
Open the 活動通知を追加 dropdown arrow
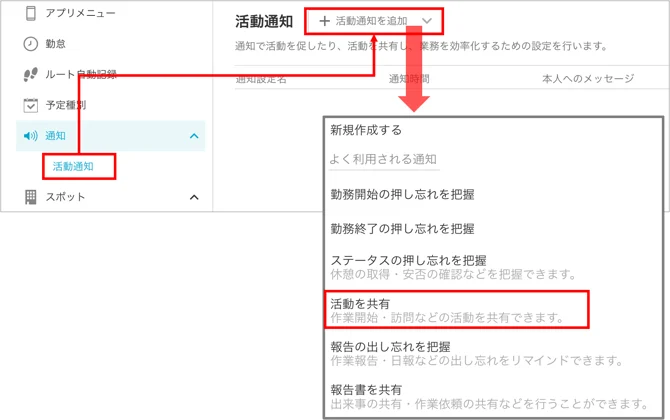tap(426, 21)
